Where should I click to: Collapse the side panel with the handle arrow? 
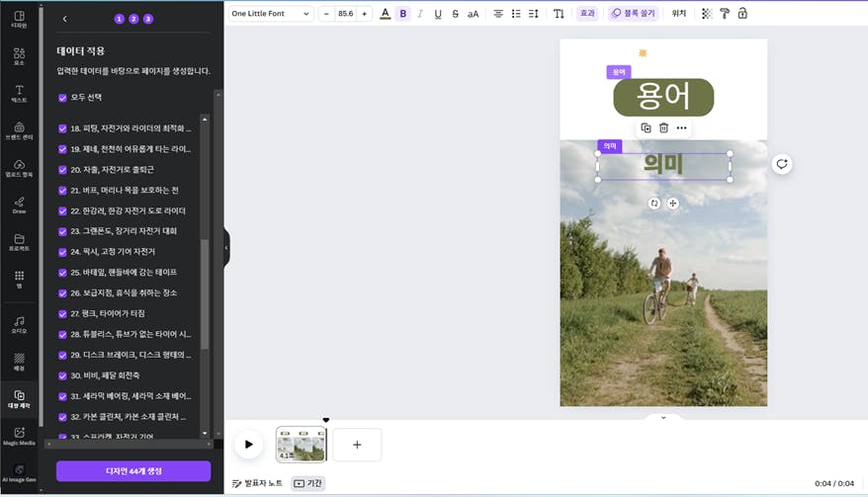pos(226,248)
